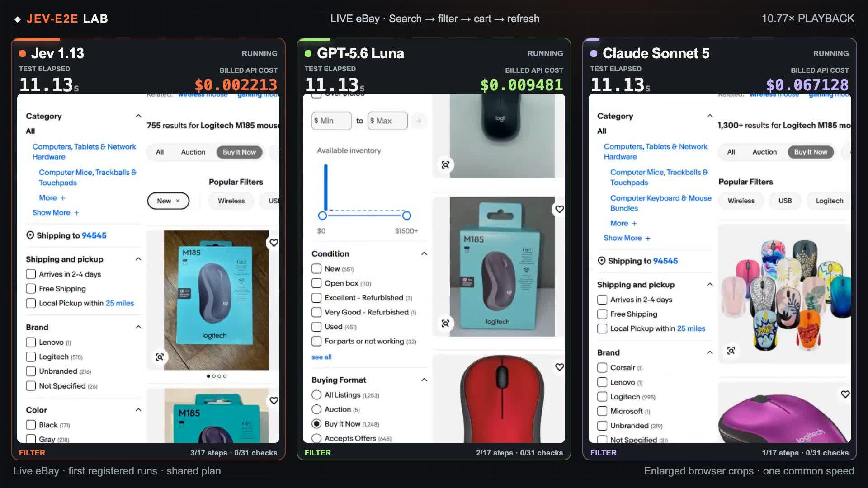Apply Logitech popular filter in Claude panel
Screen dimensions: 868x488
pos(829,201)
